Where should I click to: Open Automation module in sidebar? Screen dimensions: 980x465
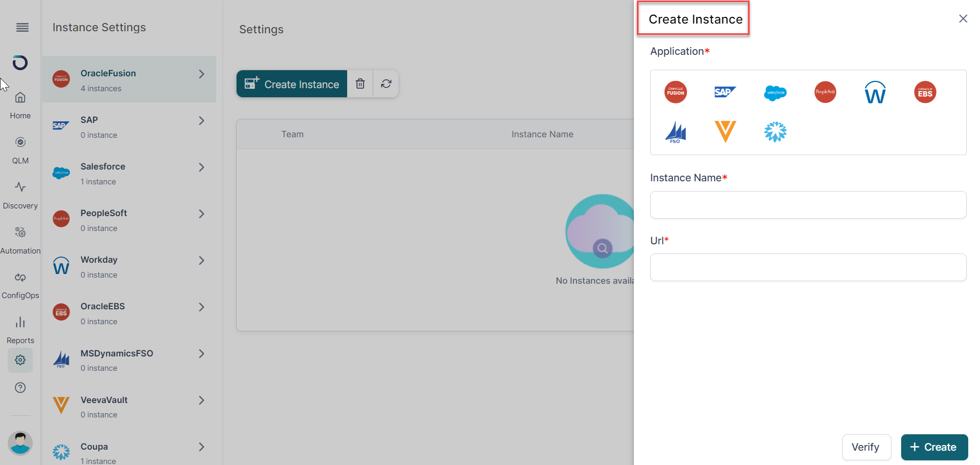point(20,241)
